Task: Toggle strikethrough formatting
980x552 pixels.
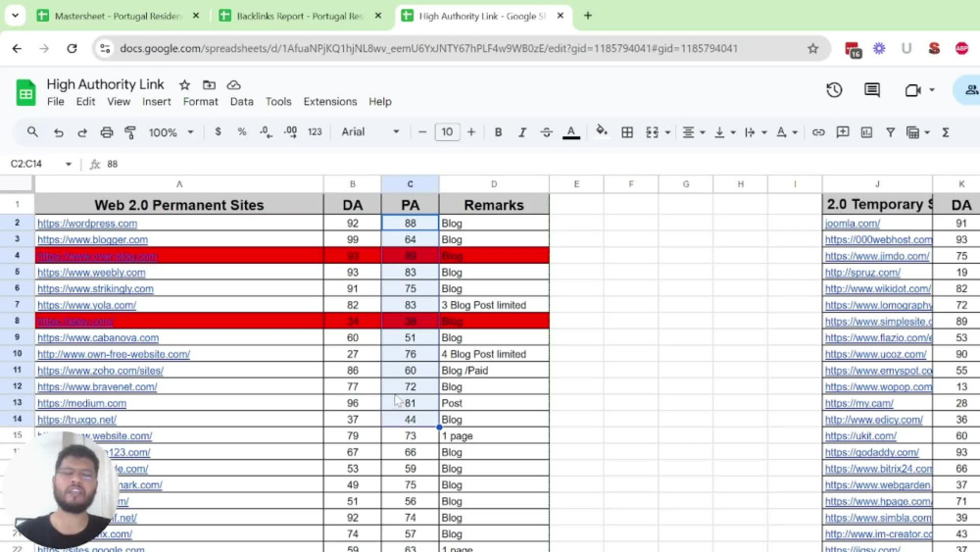Action: click(x=546, y=132)
